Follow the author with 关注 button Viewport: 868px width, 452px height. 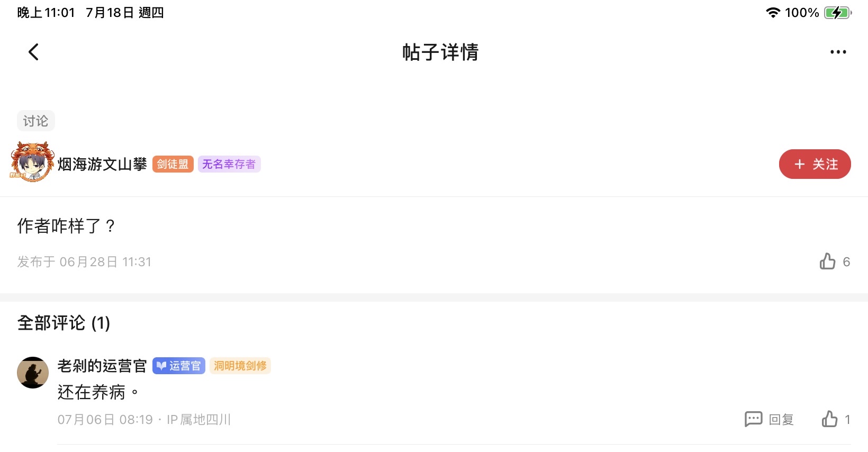[x=815, y=164]
